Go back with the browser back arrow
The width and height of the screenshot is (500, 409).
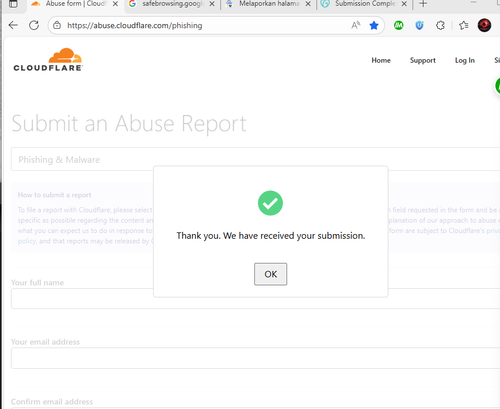13,25
